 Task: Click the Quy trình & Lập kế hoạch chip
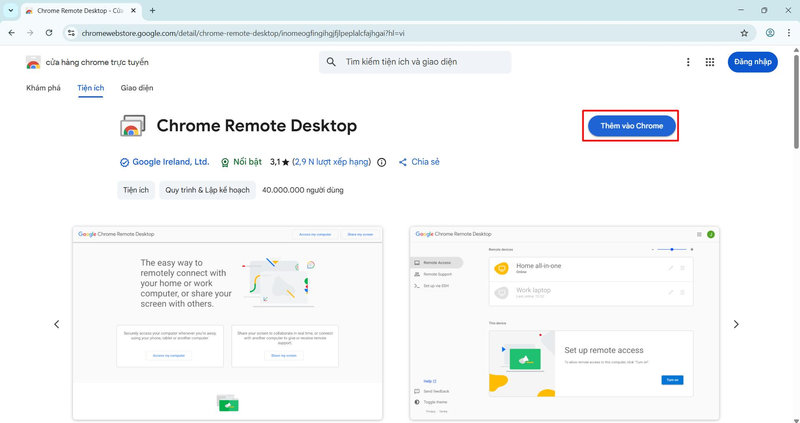pyautogui.click(x=207, y=190)
